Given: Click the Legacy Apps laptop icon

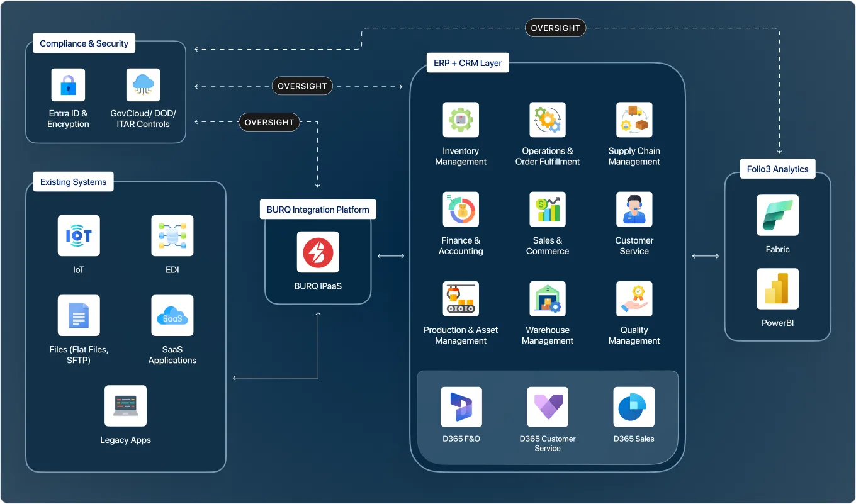Looking at the screenshot, I should (x=125, y=406).
